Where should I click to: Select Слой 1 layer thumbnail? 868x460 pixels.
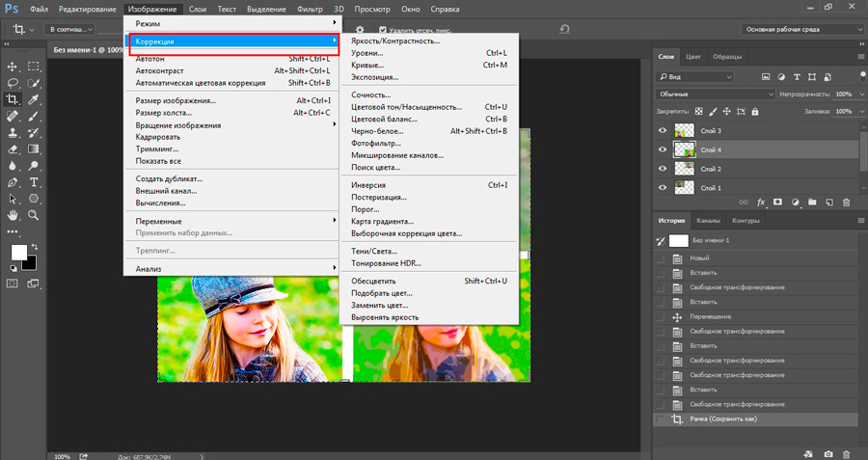pyautogui.click(x=685, y=188)
